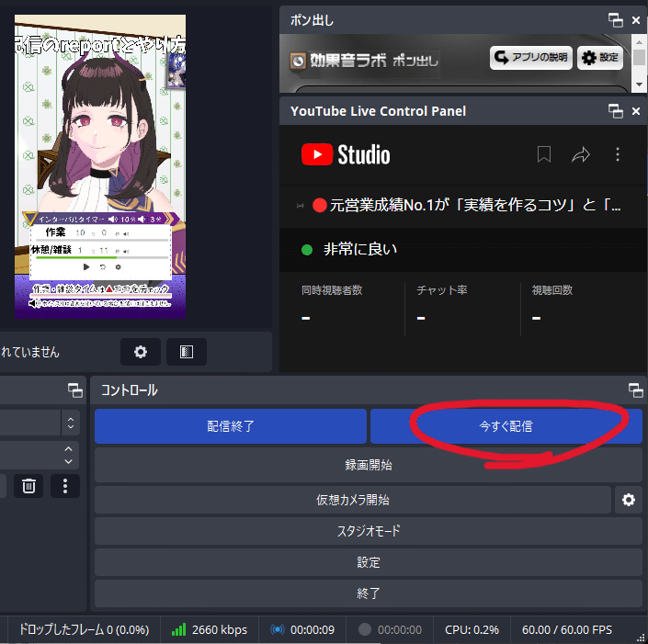The width and height of the screenshot is (648, 644).
Task: Click the preview canvas thumbnail
Action: click(x=100, y=166)
